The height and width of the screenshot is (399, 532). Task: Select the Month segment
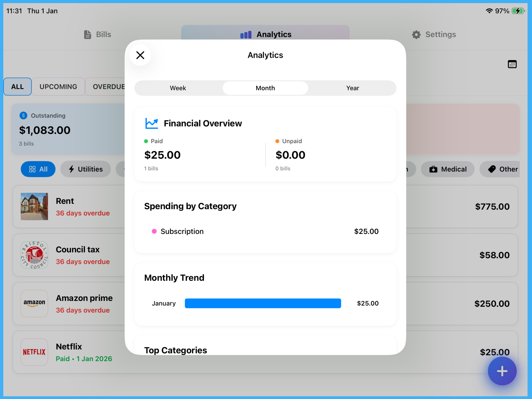[265, 88]
